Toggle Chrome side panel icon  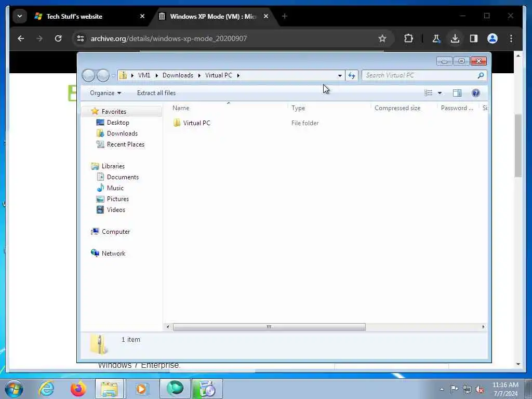point(474,38)
